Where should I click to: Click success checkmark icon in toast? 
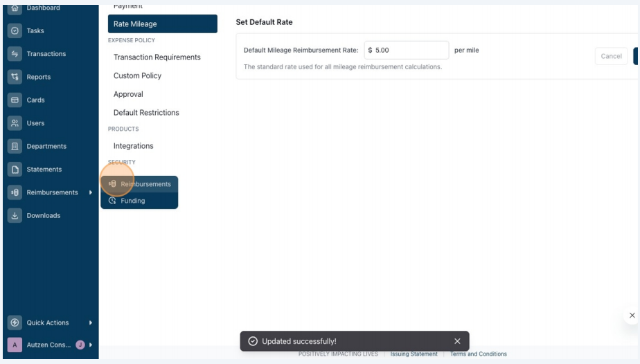tap(253, 341)
